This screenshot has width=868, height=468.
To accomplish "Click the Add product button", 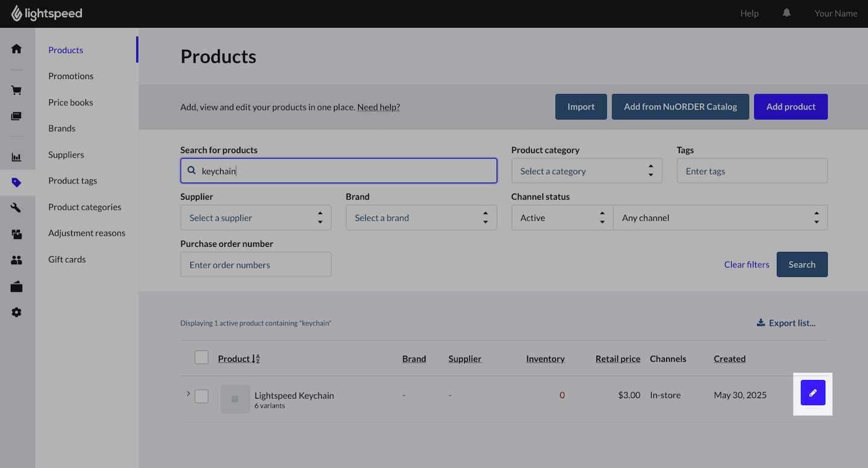I will pyautogui.click(x=790, y=107).
